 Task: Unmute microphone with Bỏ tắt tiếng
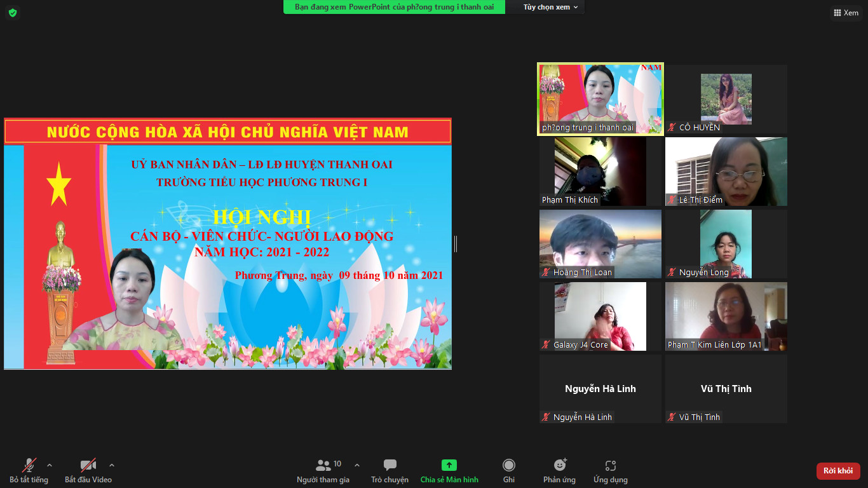(x=29, y=470)
